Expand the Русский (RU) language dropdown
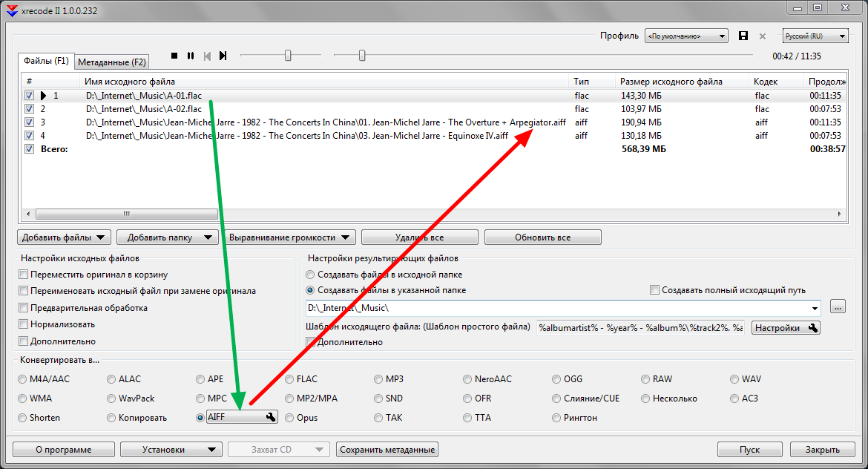The width and height of the screenshot is (868, 469). pos(815,36)
